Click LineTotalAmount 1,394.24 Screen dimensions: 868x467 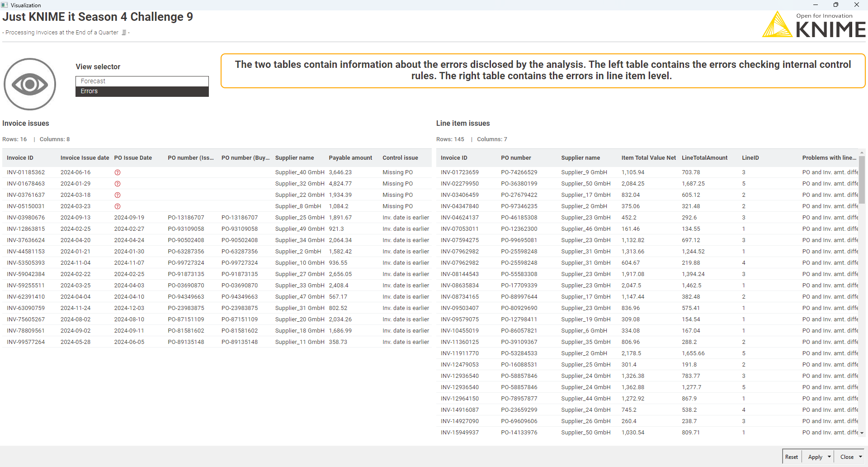click(x=693, y=274)
